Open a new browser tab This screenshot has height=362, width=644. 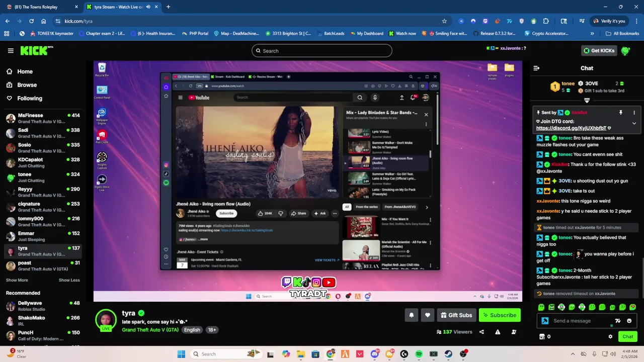[168, 7]
